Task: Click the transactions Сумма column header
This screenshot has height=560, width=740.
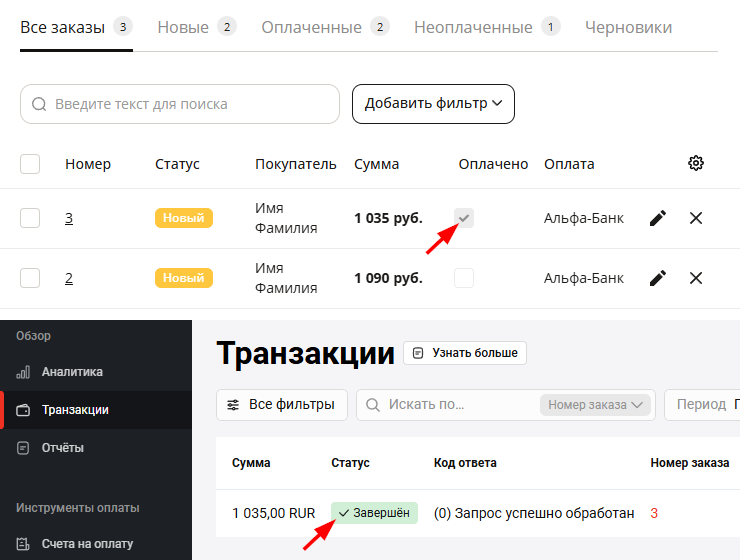Action: point(251,463)
